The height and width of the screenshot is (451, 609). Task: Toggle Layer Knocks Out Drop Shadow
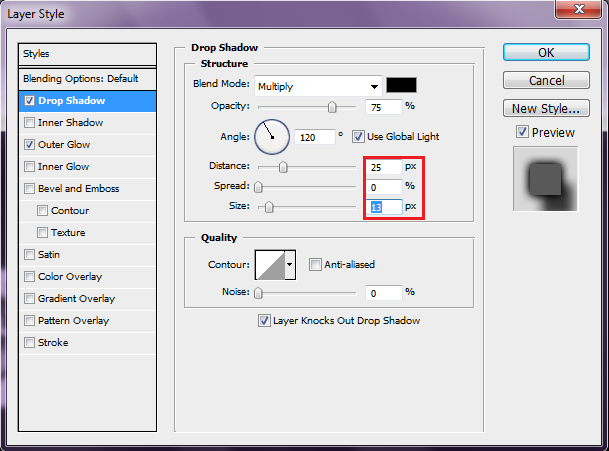point(264,321)
